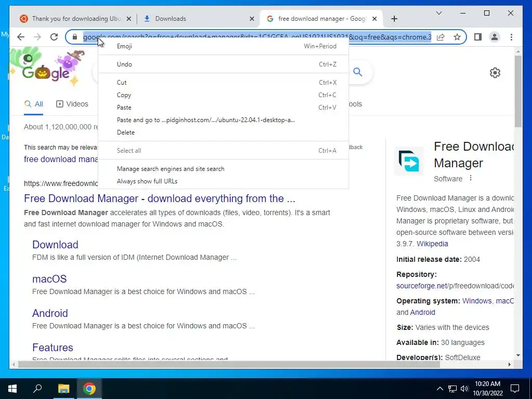The width and height of the screenshot is (532, 399).
Task: Click the Google search magnifier button
Action: coord(357,72)
